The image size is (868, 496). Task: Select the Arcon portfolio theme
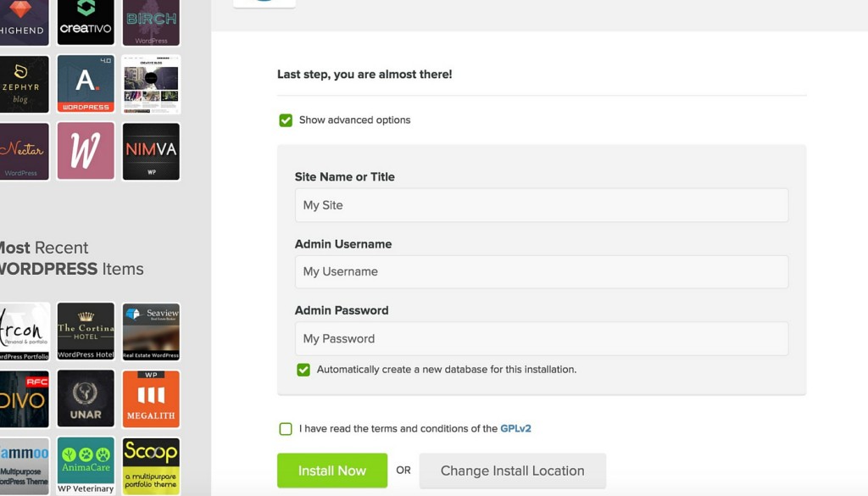tap(24, 331)
